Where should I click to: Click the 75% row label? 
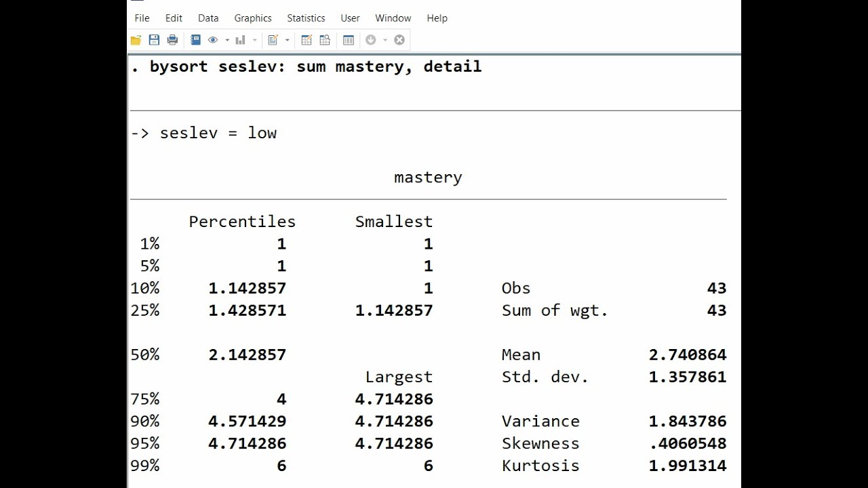pyautogui.click(x=145, y=399)
